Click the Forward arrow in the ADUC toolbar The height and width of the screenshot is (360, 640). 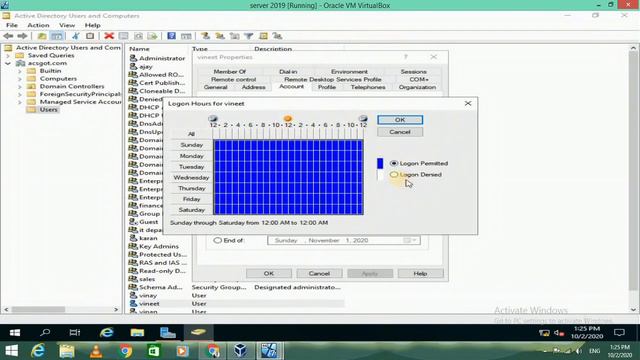click(x=22, y=36)
